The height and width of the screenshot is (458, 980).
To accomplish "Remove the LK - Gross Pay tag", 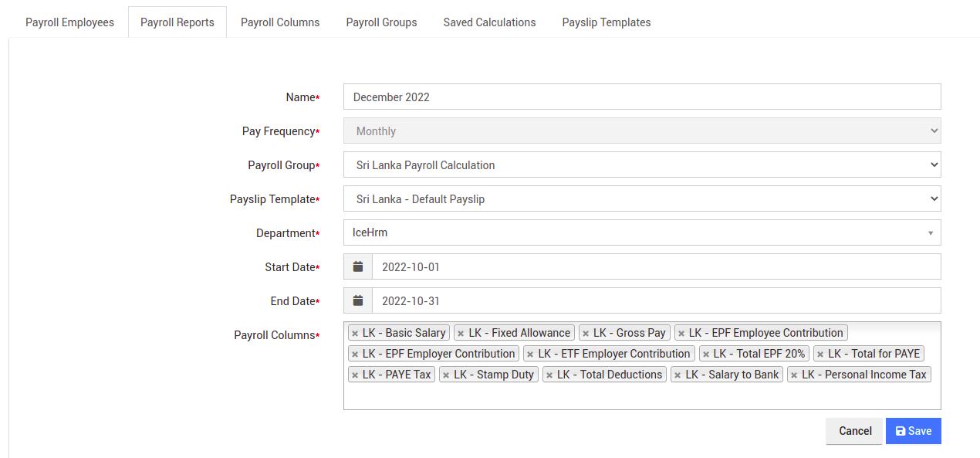I will pos(586,334).
